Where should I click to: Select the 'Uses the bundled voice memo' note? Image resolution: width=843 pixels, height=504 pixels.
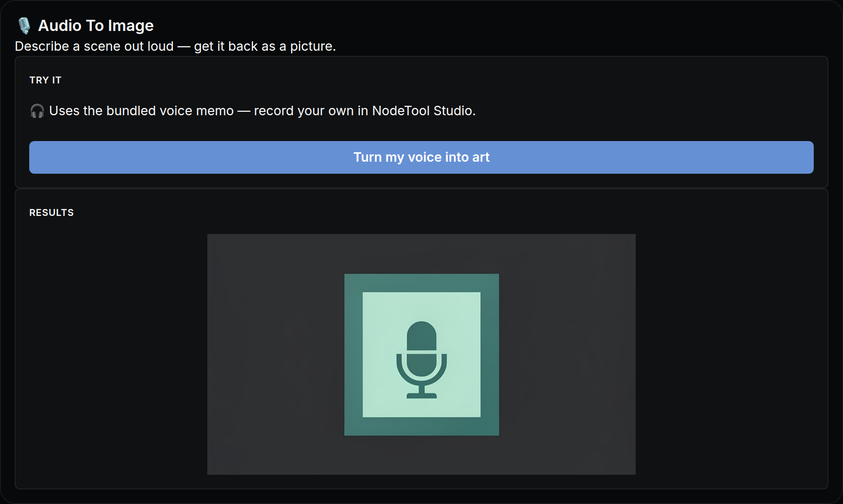[x=262, y=111]
